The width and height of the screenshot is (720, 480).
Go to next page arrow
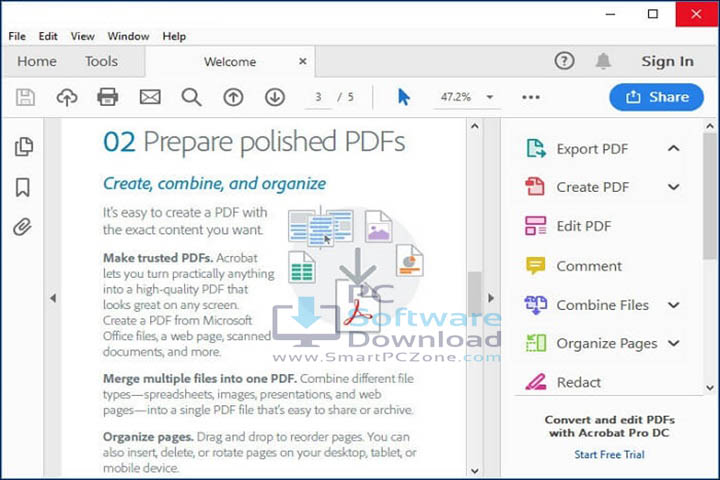[275, 97]
